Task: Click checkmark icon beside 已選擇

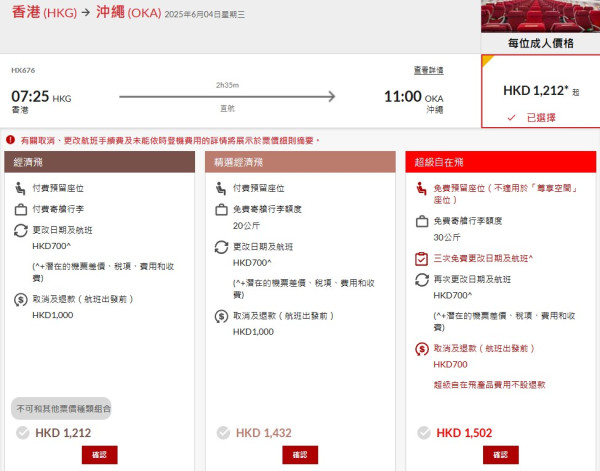Action: tap(511, 118)
